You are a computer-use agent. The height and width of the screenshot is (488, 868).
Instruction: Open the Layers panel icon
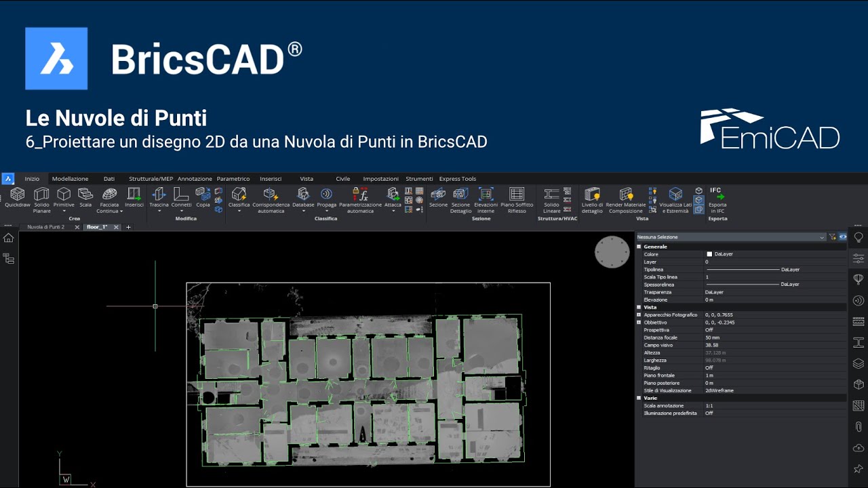coord(859,363)
